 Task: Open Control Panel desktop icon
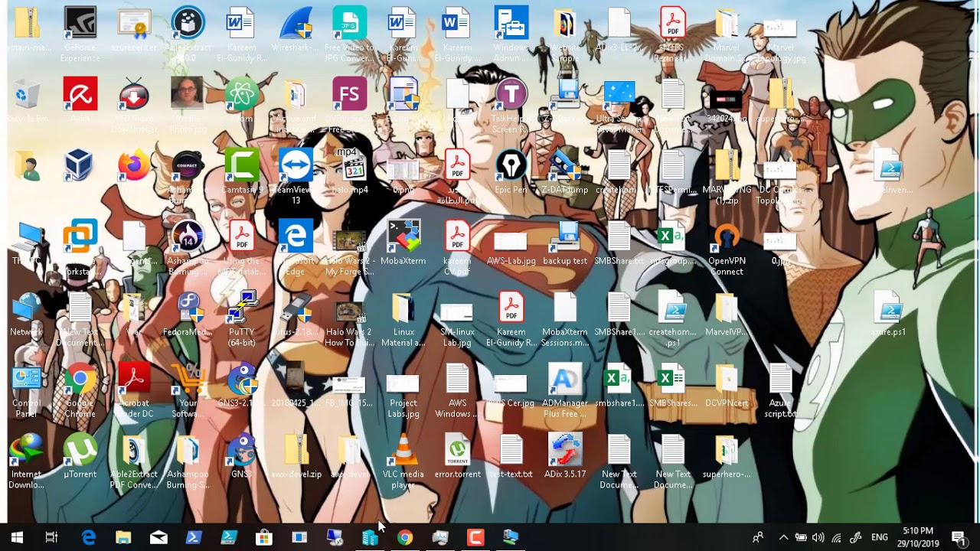tap(27, 379)
